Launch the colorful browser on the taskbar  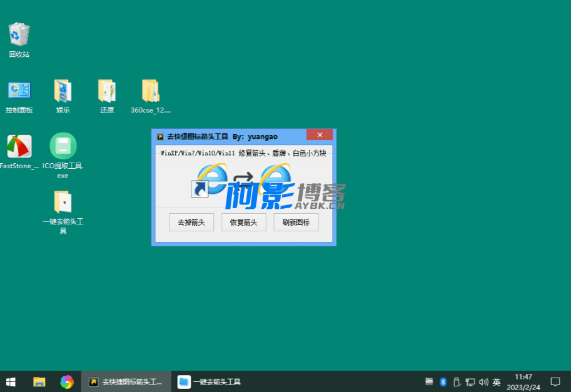67,381
